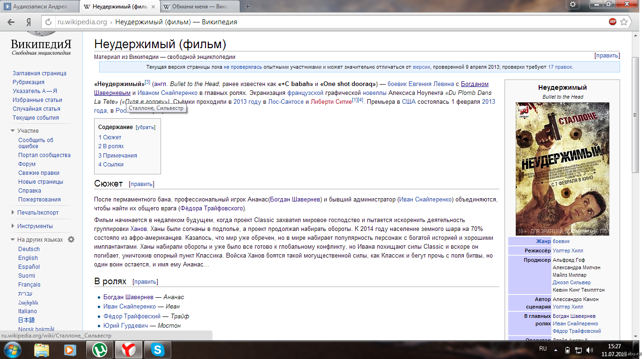
Task: Open a new tab with the plus button
Action: pos(248,7)
